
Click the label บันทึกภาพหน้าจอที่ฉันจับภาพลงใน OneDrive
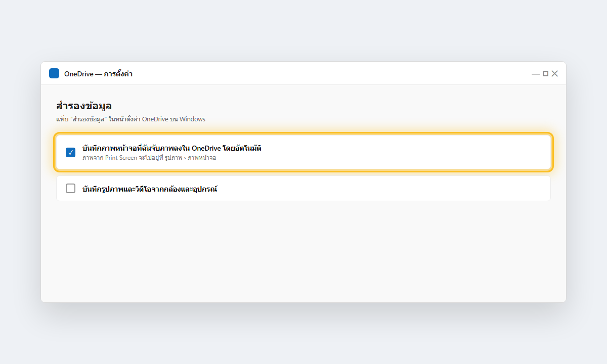pos(172,148)
